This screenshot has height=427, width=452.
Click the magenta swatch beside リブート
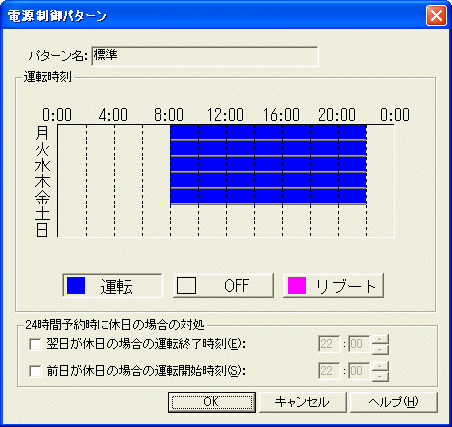tap(297, 286)
